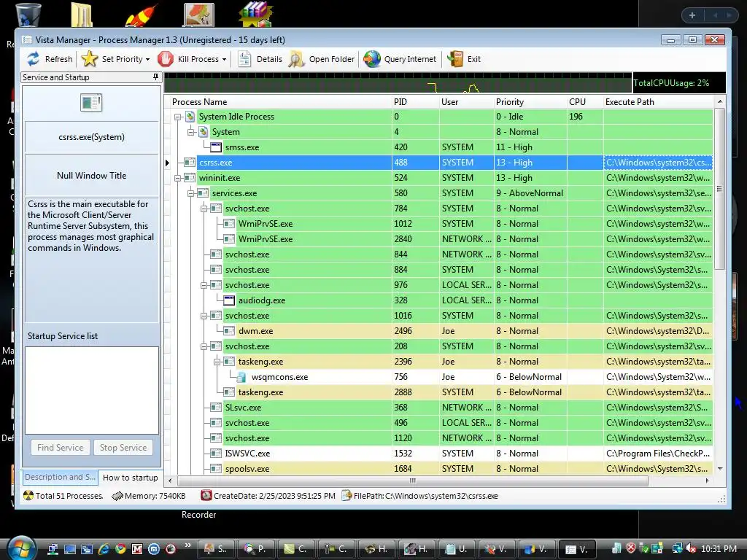Click the Internet Explorer quick launch icon
The height and width of the screenshot is (560, 747).
104,549
